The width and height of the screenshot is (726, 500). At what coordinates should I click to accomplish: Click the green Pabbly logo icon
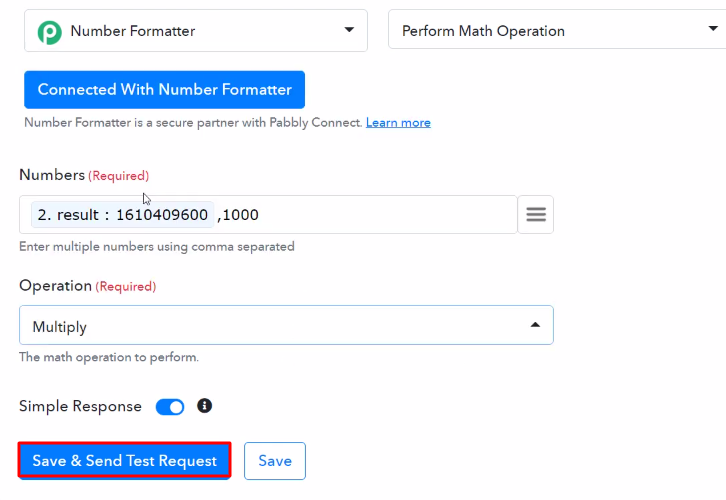pyautogui.click(x=50, y=32)
